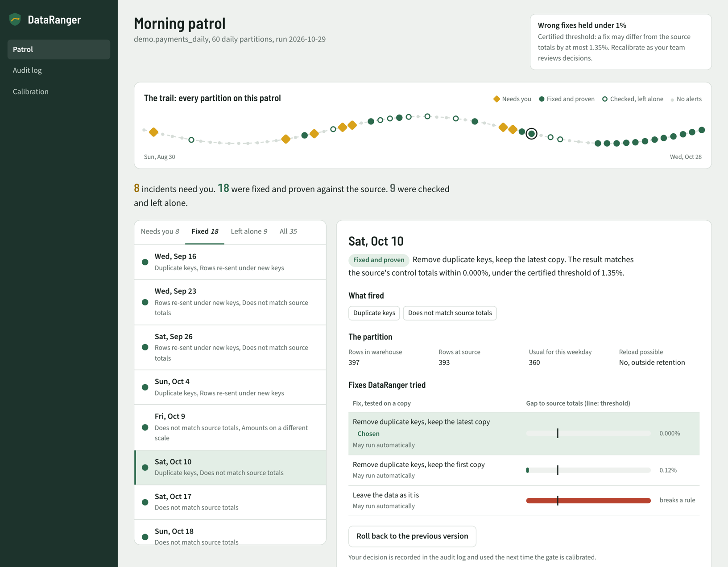Click Roll back to the previous version
Image resolution: width=728 pixels, height=567 pixels.
click(412, 536)
